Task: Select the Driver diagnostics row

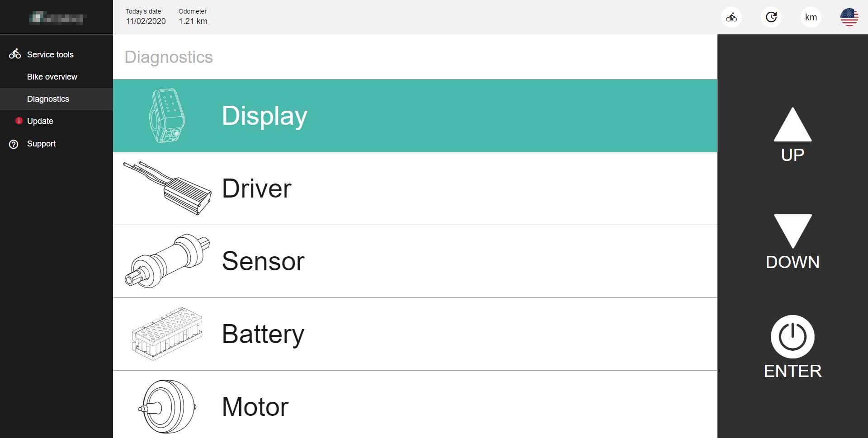Action: [x=415, y=188]
